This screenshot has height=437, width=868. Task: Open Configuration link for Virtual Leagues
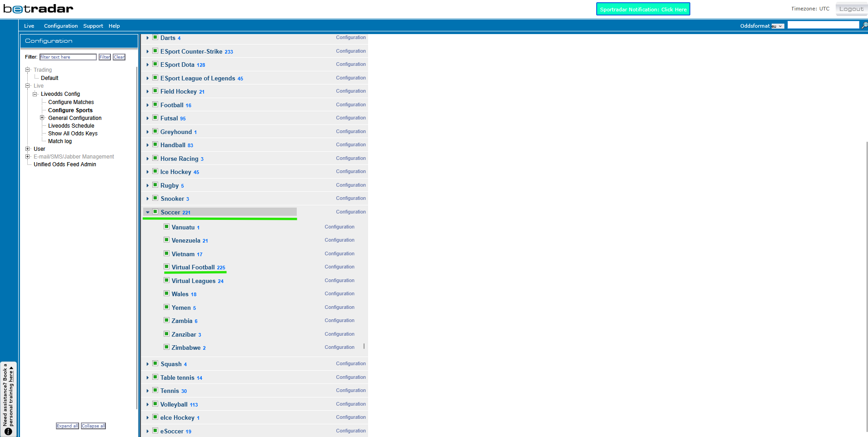pos(339,281)
